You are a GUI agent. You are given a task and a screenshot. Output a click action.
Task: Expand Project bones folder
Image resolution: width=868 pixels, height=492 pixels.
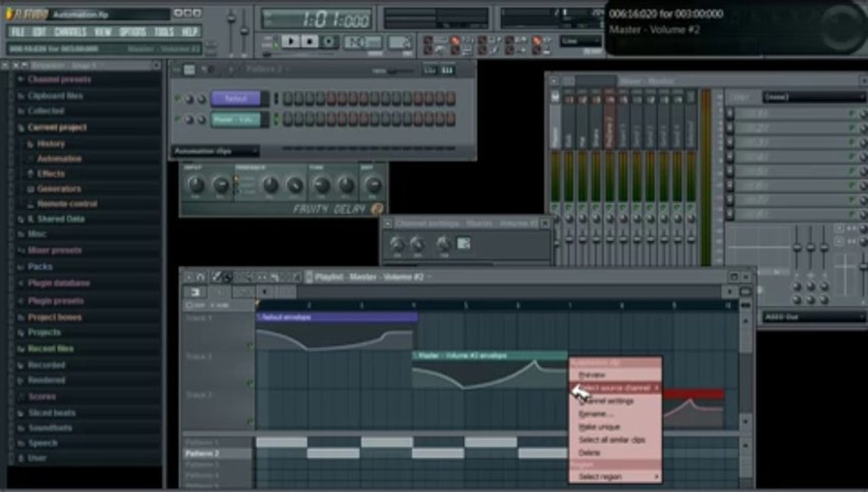point(55,317)
